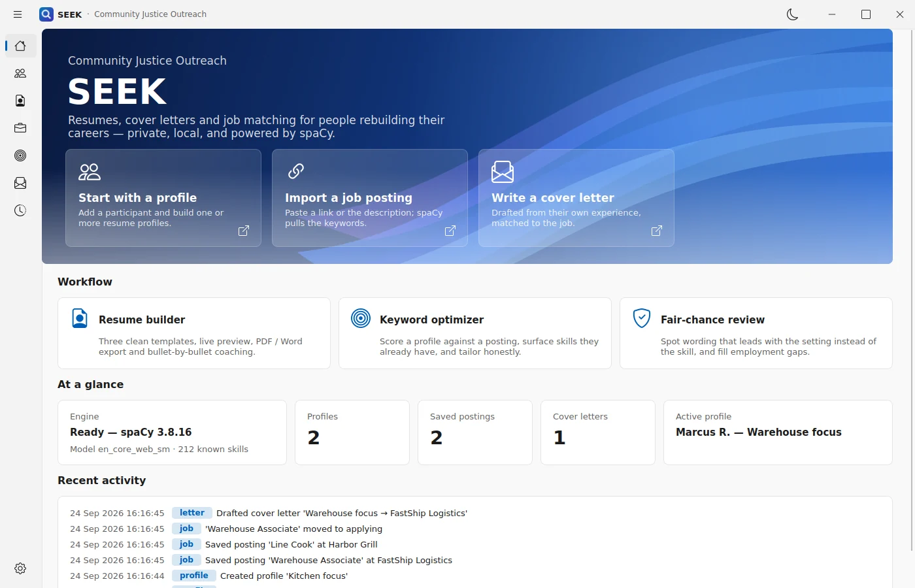Open Job postings briefcase in sidebar
Image resolution: width=915 pixels, height=588 pixels.
pos(20,128)
